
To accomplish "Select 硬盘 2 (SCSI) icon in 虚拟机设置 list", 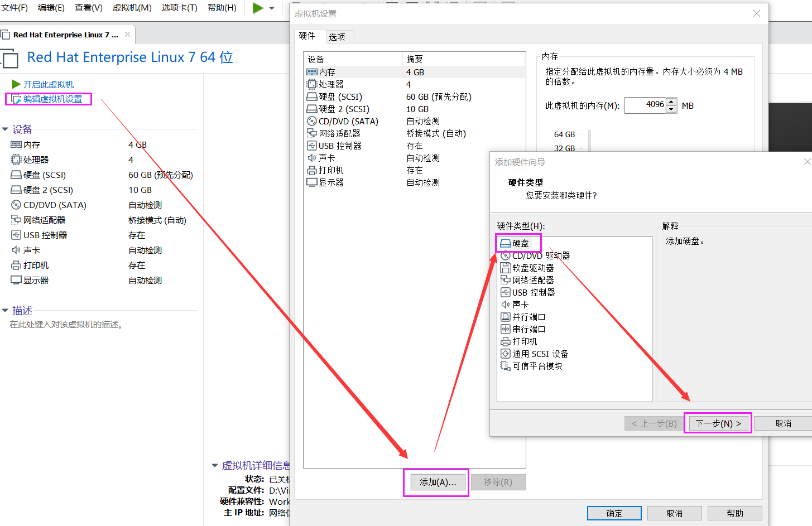I will click(x=312, y=109).
